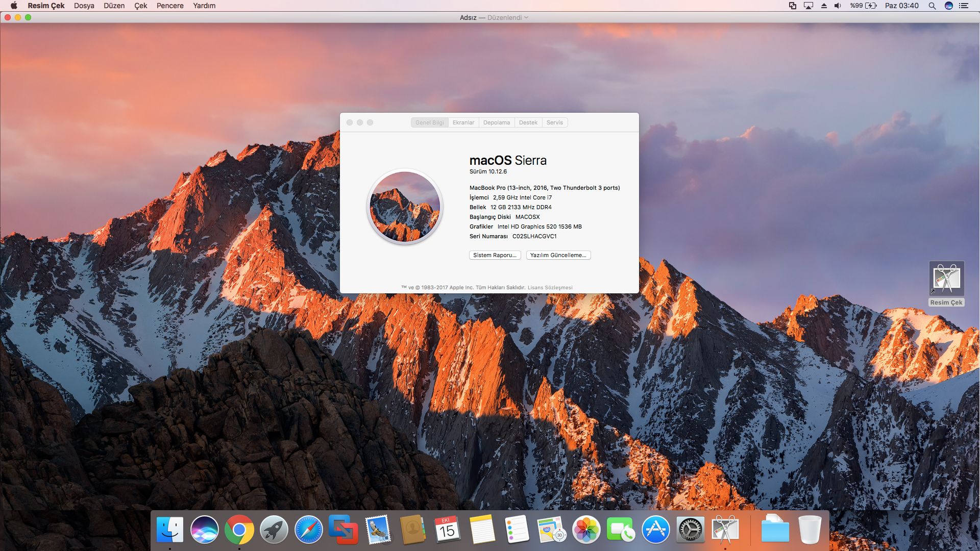The image size is (980, 551).
Task: Click Yazılım Güncelleme button
Action: coord(558,255)
